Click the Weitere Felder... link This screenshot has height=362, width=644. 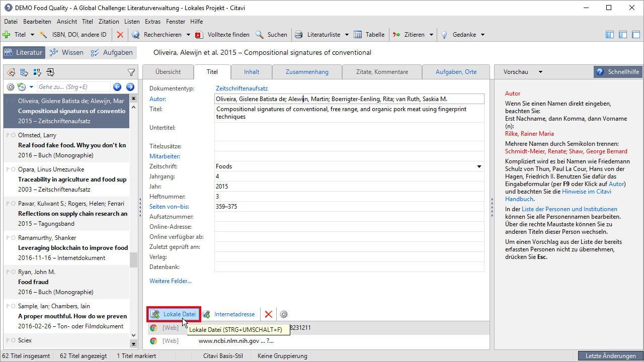[x=170, y=281]
